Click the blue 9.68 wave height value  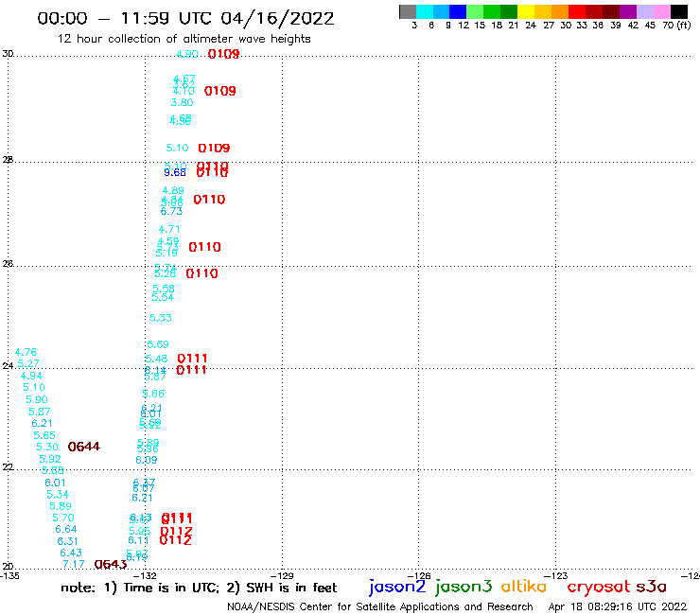(175, 172)
